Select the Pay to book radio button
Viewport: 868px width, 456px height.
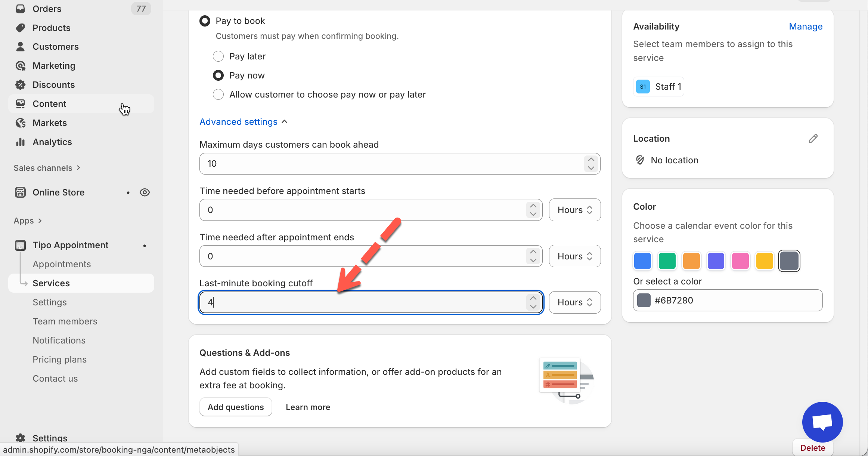click(205, 21)
